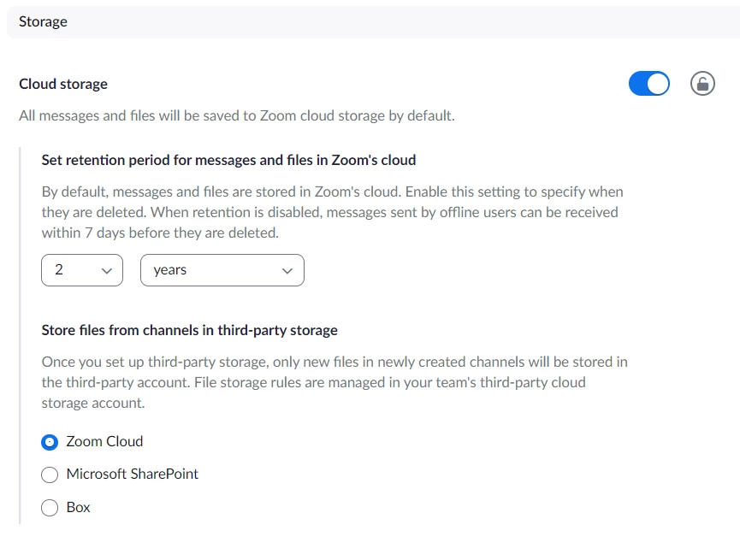The width and height of the screenshot is (740, 560).
Task: Click the 'By default, messages and files' description
Action: 332,212
